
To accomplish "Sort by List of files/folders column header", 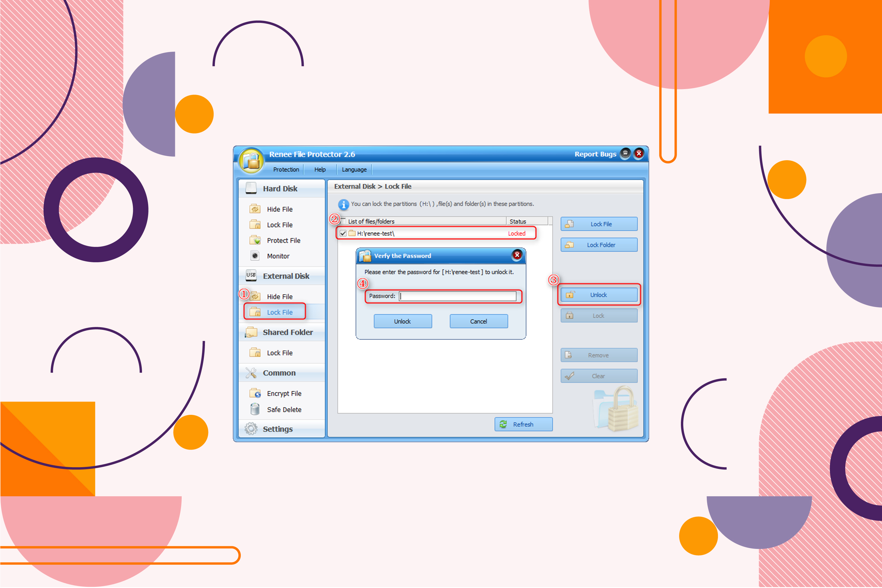I will (422, 221).
